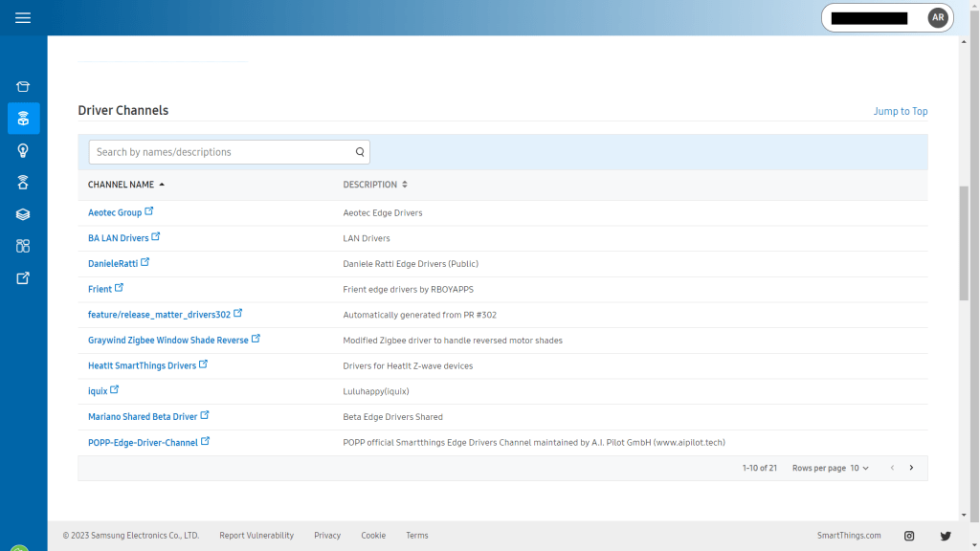Viewport: 980px width, 551px height.
Task: Click the search by names/descriptions field
Action: pyautogui.click(x=220, y=152)
